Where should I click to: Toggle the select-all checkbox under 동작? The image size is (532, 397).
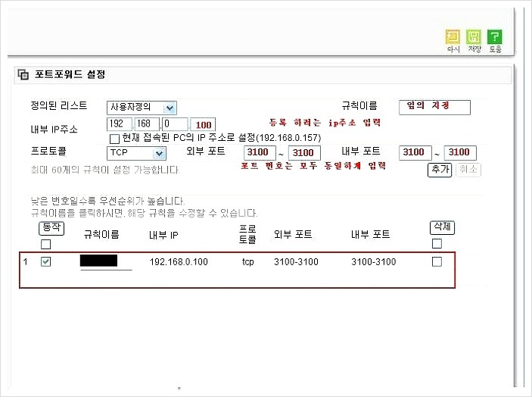(46, 244)
